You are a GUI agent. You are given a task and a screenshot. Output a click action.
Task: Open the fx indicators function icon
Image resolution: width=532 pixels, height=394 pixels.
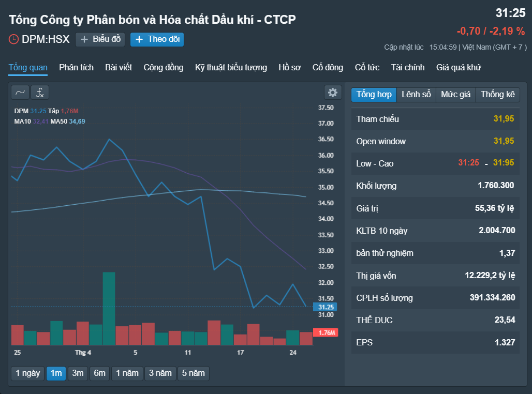coord(40,93)
